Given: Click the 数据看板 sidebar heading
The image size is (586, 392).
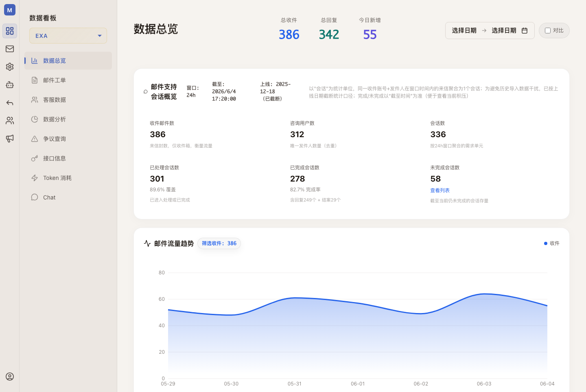Looking at the screenshot, I should [x=43, y=18].
